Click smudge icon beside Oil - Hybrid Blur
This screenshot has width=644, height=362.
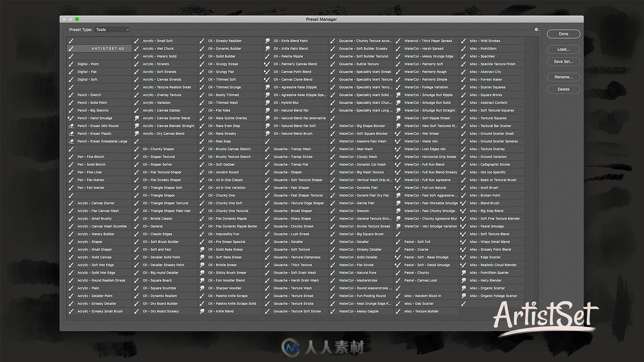267,102
